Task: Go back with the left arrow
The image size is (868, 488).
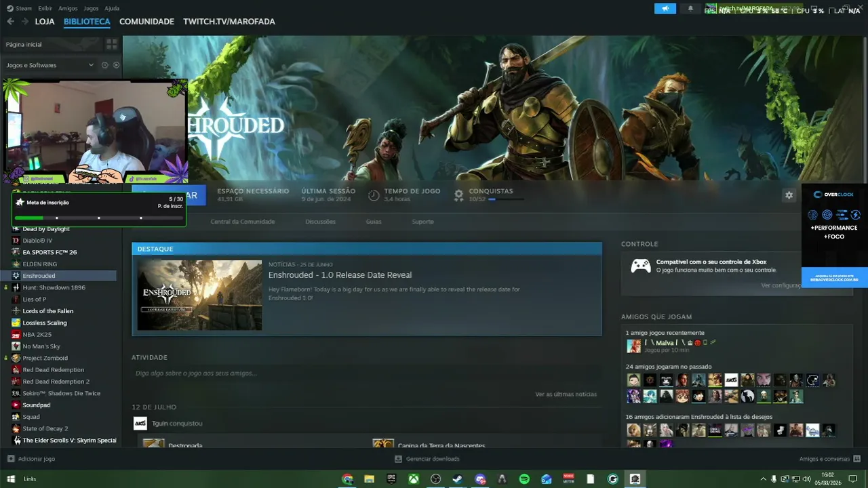Action: click(x=10, y=22)
